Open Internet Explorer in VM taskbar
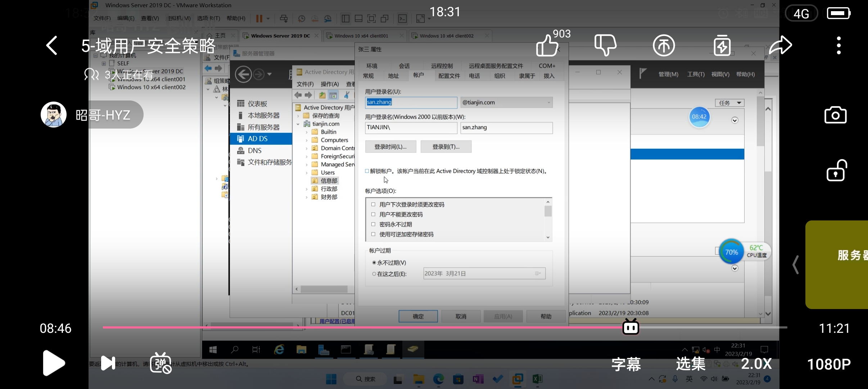Screen dimensions: 868x389 pyautogui.click(x=279, y=349)
